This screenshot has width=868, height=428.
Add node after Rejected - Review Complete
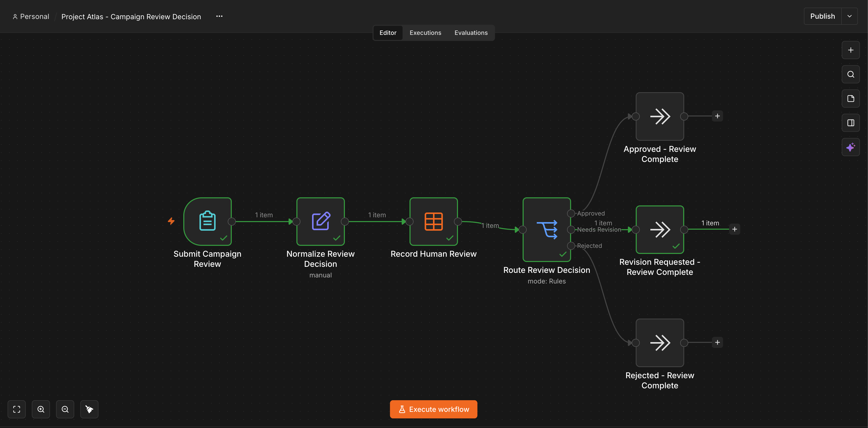coord(717,343)
